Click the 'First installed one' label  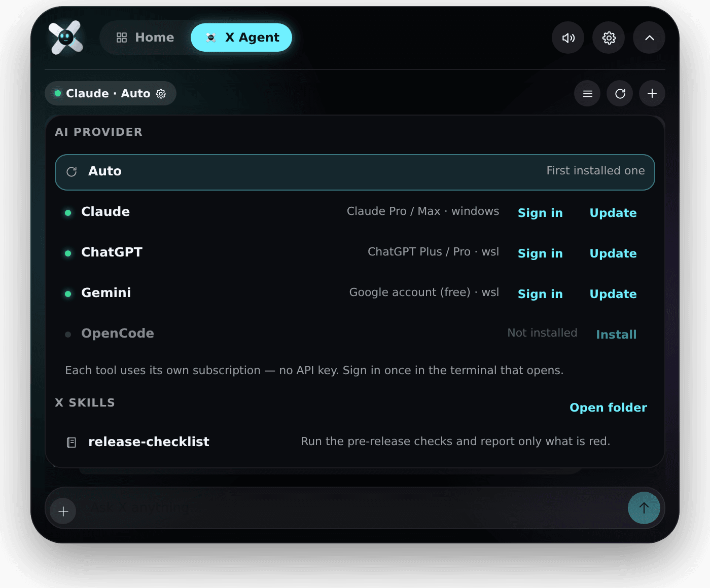[595, 171]
